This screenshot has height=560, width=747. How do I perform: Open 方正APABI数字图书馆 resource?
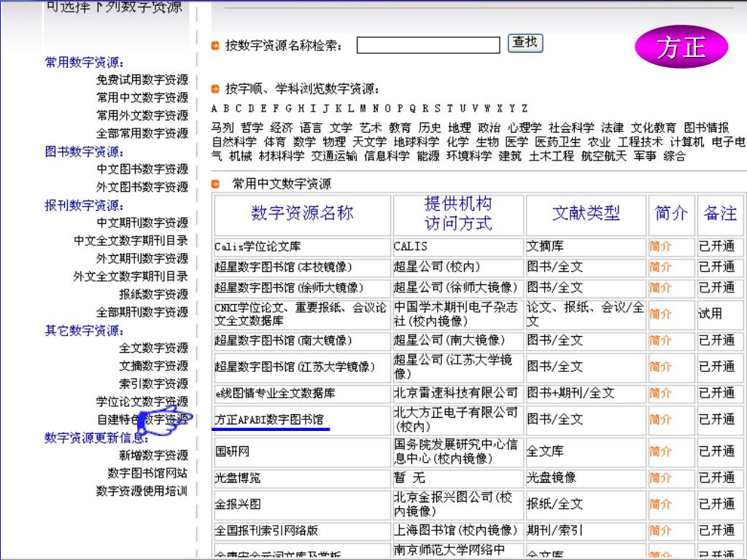click(x=269, y=419)
